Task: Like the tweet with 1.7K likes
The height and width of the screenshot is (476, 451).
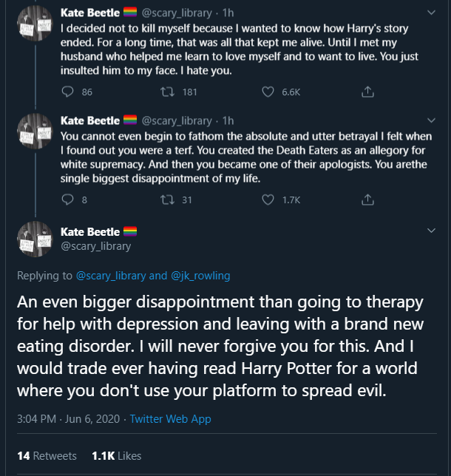Action: point(268,200)
